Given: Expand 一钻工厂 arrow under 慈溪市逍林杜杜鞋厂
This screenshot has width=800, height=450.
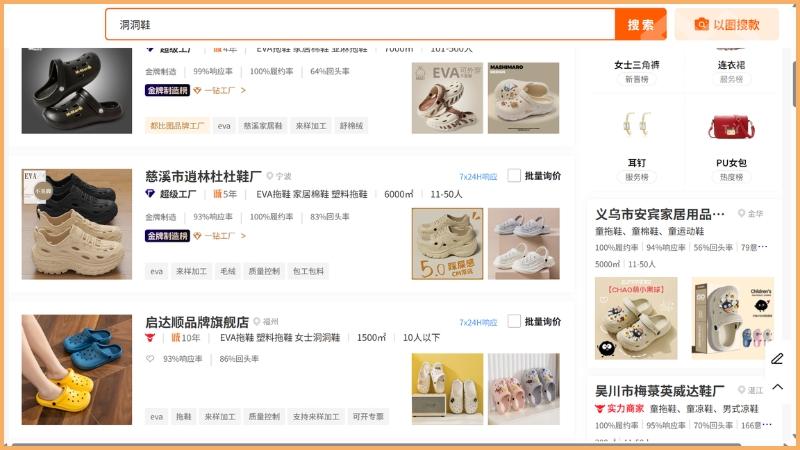Looking at the screenshot, I should [x=243, y=236].
